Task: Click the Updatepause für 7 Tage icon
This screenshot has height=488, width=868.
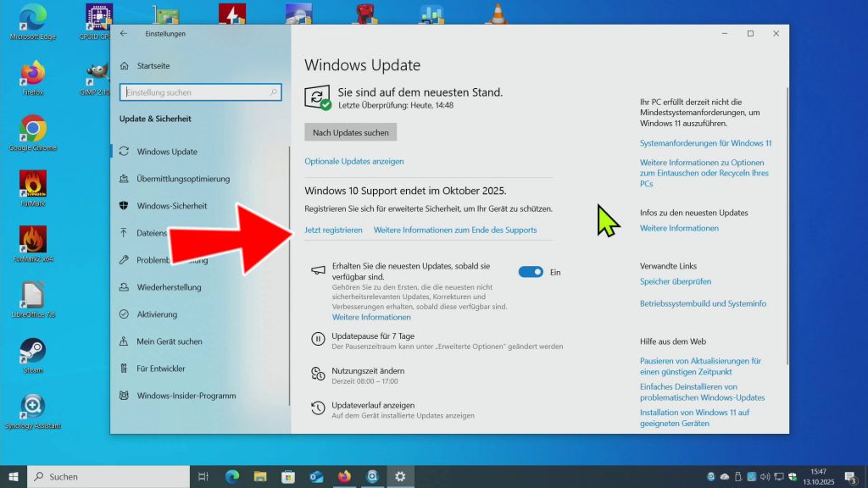Action: 318,339
